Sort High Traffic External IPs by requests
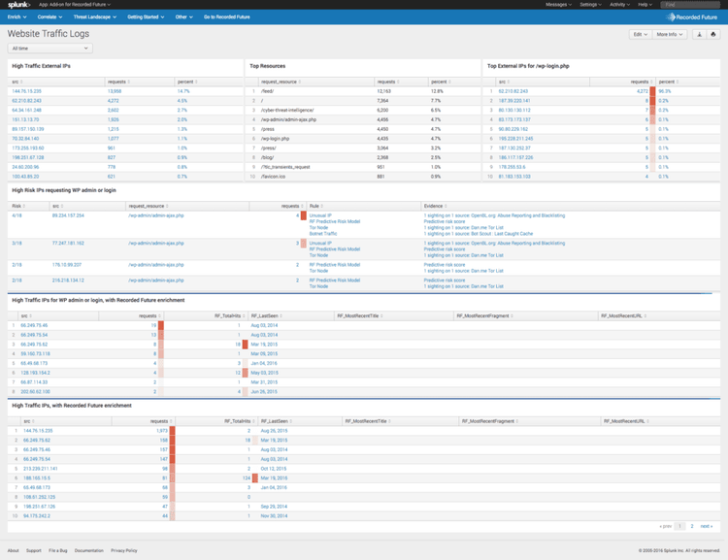This screenshot has height=560, width=728. point(117,82)
